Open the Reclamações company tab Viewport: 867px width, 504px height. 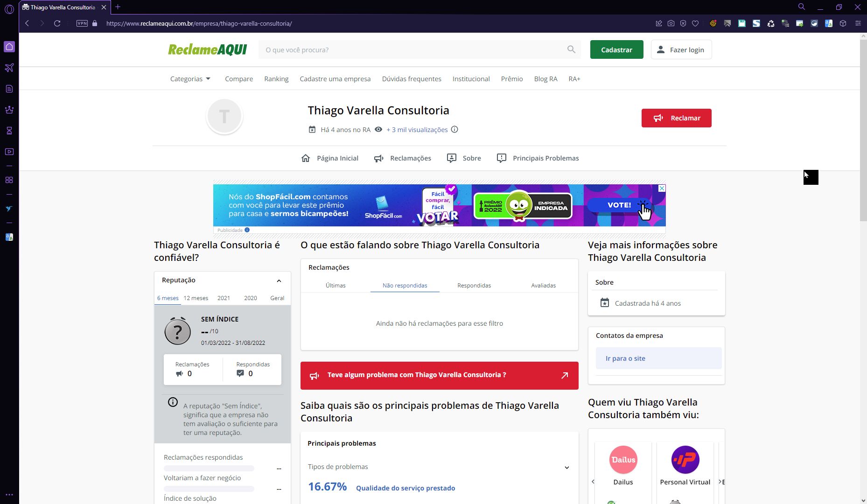click(x=403, y=158)
